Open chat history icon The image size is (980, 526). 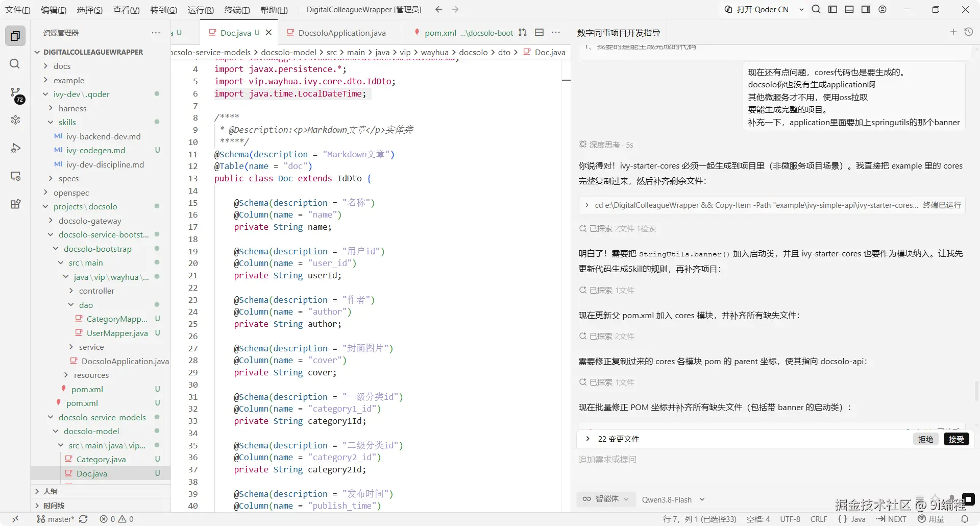pyautogui.click(x=969, y=32)
